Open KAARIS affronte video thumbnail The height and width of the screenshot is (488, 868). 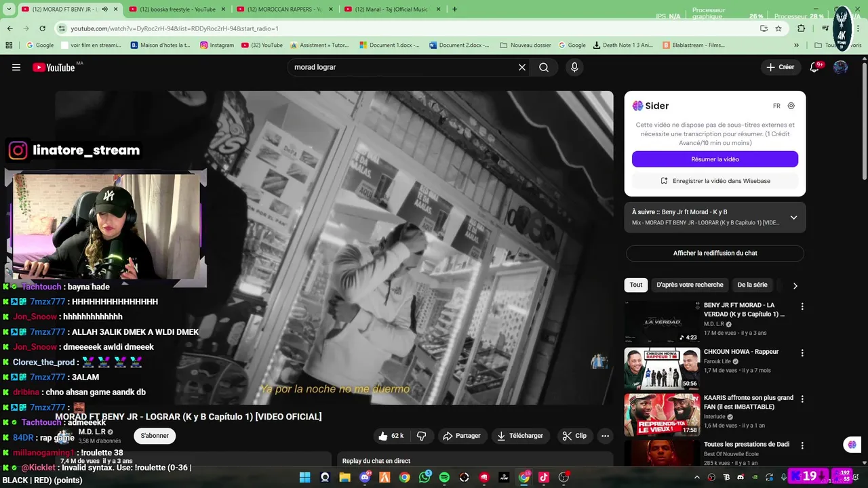662,415
